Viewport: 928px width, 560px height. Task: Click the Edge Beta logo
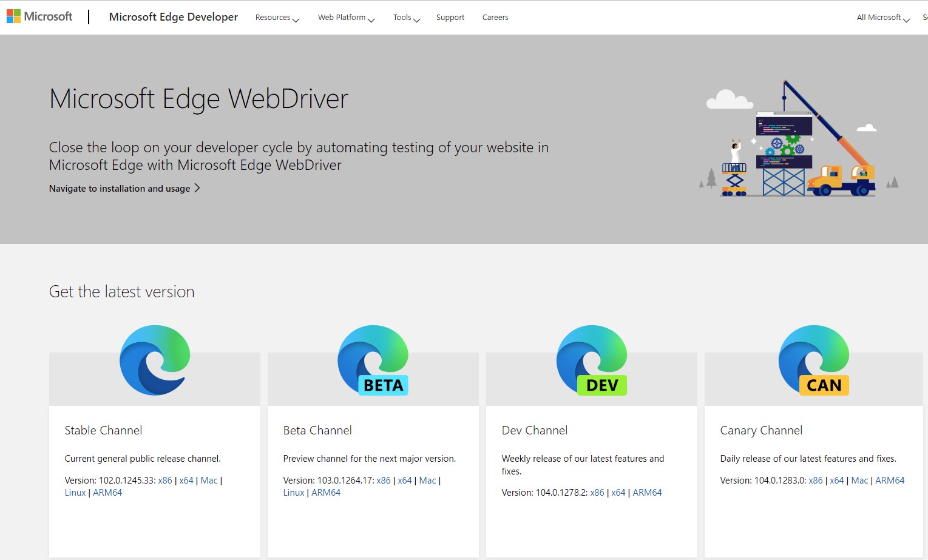tap(373, 360)
